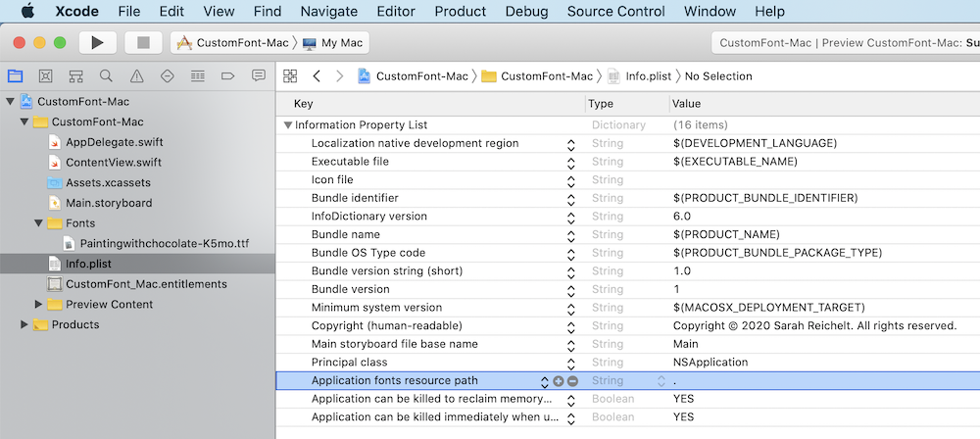Viewport: 980px width, 439px height.
Task: Open key stepper for Principal class
Action: (x=570, y=363)
